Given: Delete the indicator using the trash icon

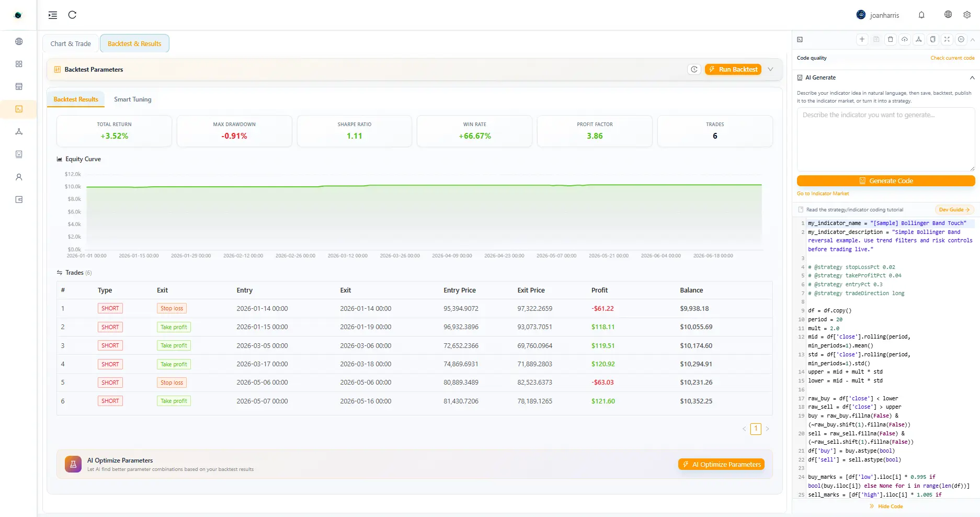Looking at the screenshot, I should coord(891,39).
